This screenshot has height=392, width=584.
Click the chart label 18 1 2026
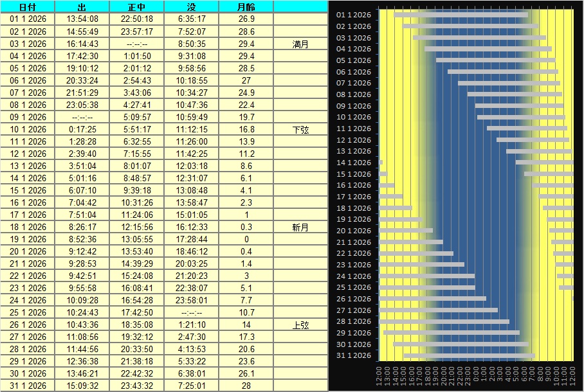(x=354, y=208)
